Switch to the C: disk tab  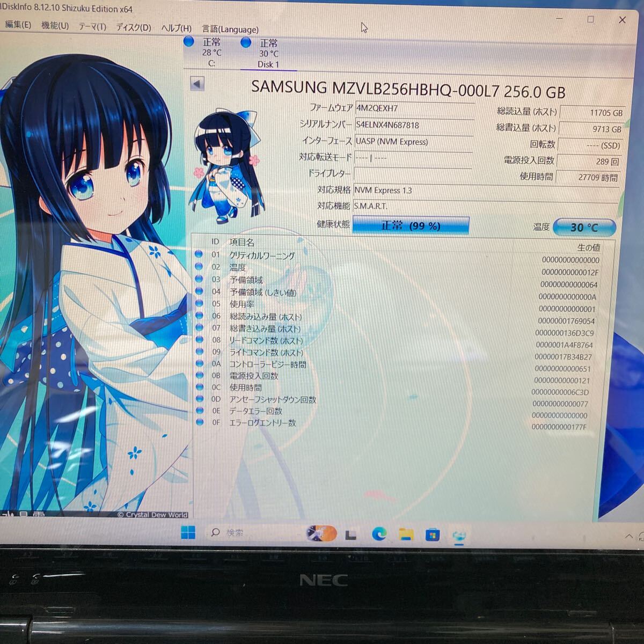211,53
